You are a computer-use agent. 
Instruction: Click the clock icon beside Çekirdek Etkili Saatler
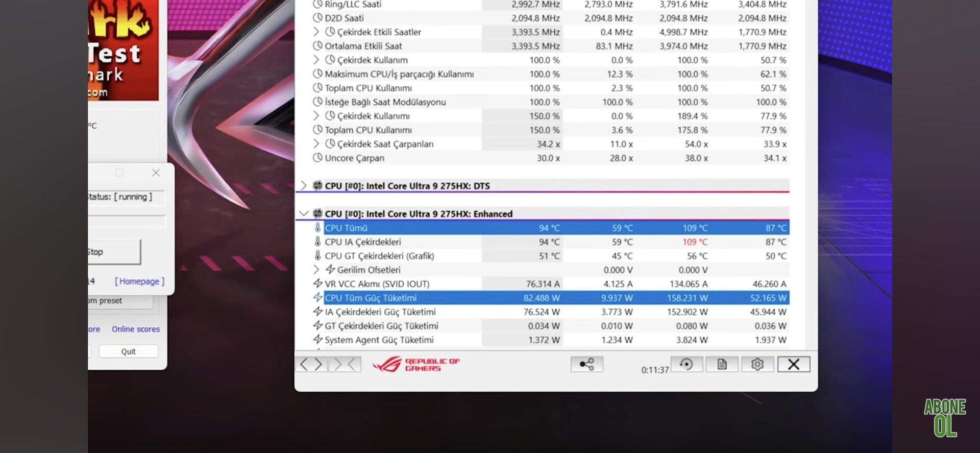[x=330, y=32]
